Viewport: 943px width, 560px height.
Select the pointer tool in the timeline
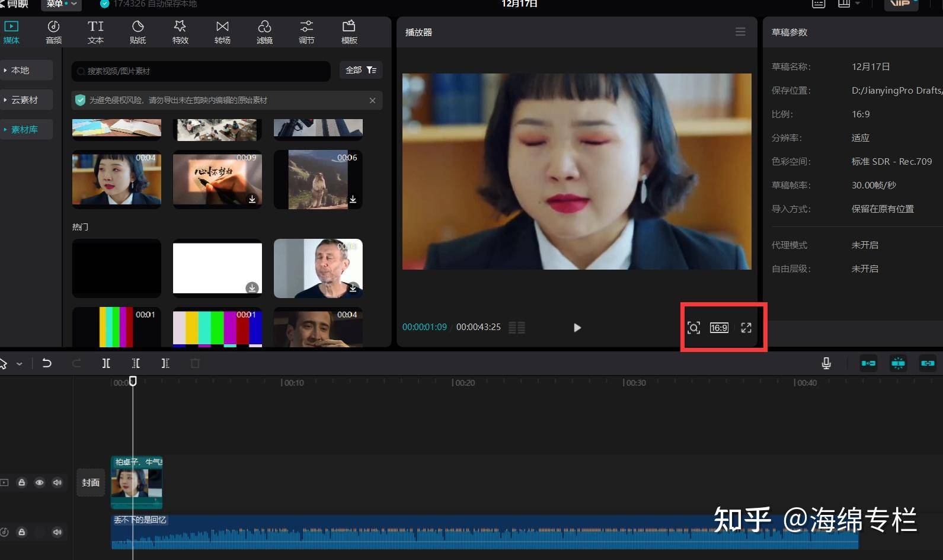[4, 364]
